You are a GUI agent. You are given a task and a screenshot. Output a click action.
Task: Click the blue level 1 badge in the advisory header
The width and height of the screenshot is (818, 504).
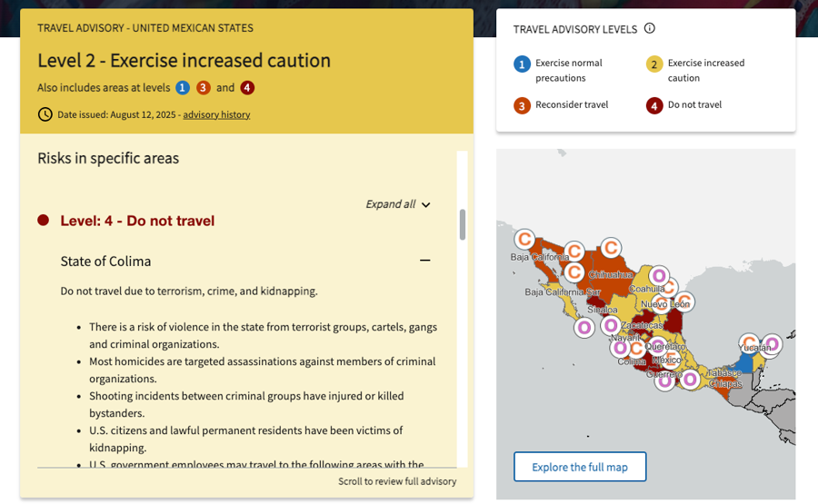(x=182, y=87)
